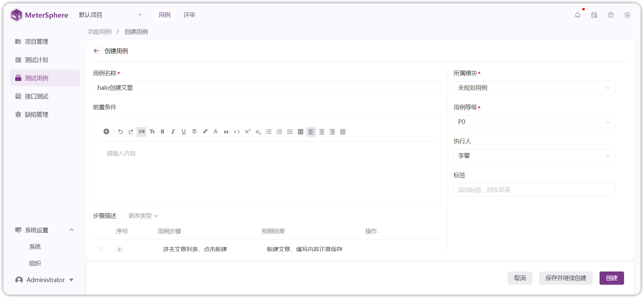Click the step text 进去文章列表，点击新建
Screen dimensions: 644x298
(195, 249)
